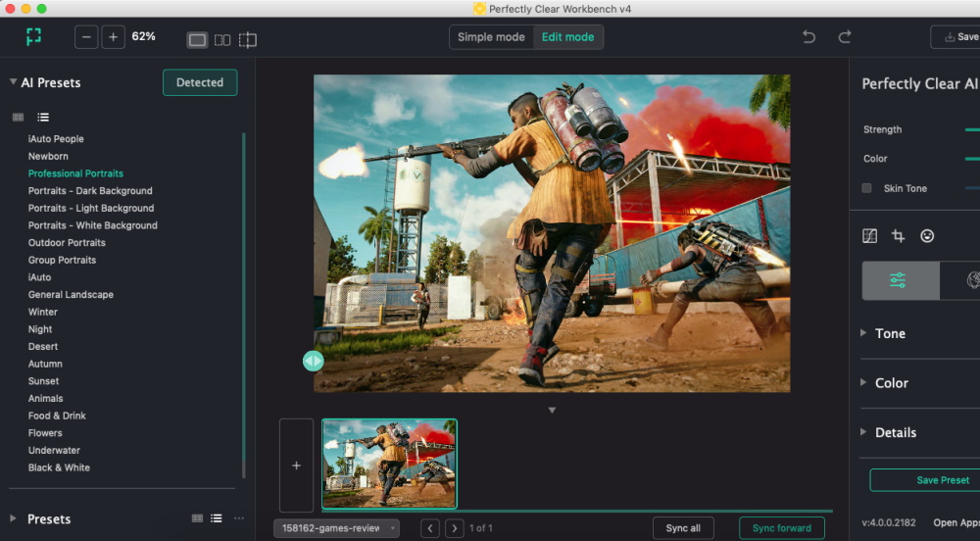This screenshot has width=980, height=541.
Task: Select the Food & Drink preset
Action: tap(57, 416)
